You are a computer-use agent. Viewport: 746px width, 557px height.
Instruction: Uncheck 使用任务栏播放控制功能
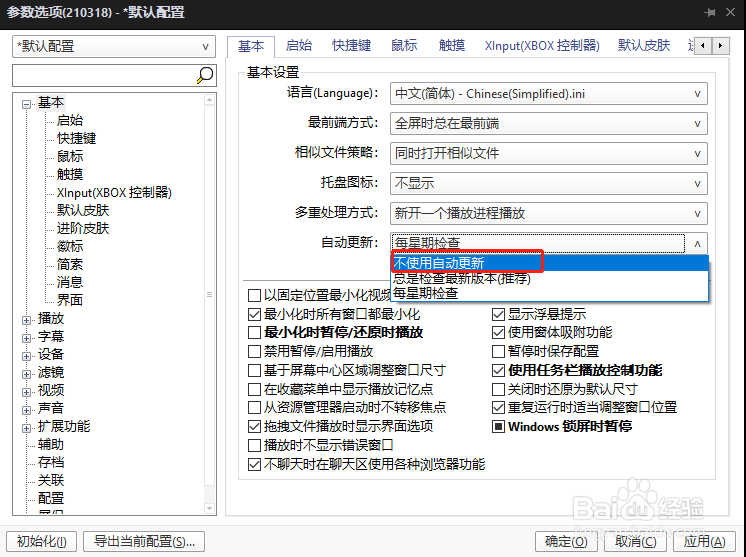pyautogui.click(x=498, y=371)
